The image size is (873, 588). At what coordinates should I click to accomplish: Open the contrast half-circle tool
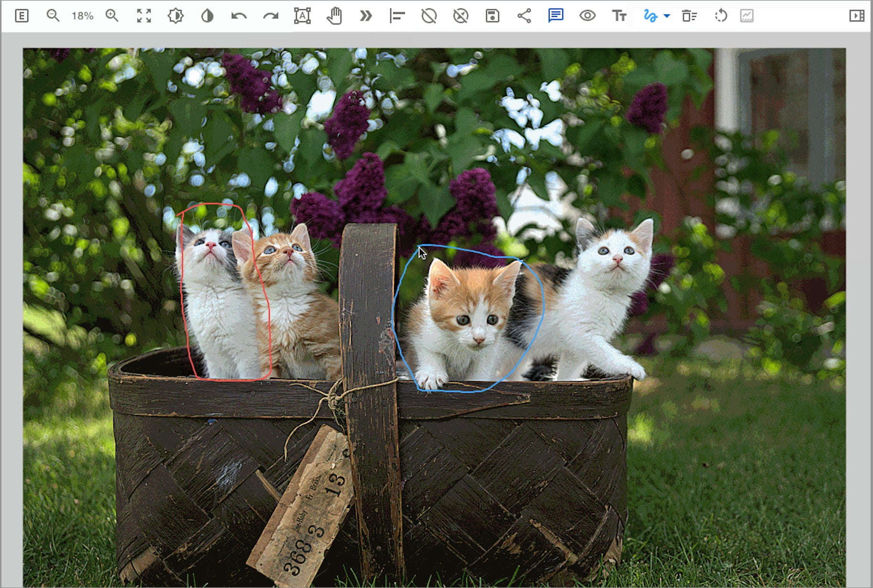(x=207, y=16)
